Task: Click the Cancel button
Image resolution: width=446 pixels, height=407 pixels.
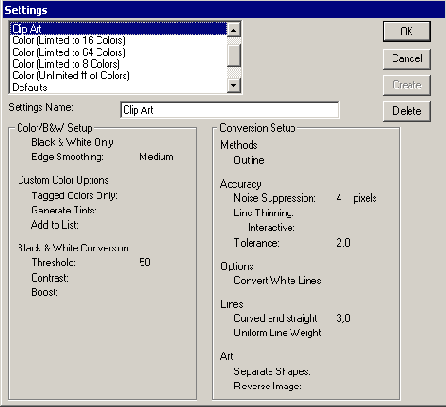Action: 407,59
